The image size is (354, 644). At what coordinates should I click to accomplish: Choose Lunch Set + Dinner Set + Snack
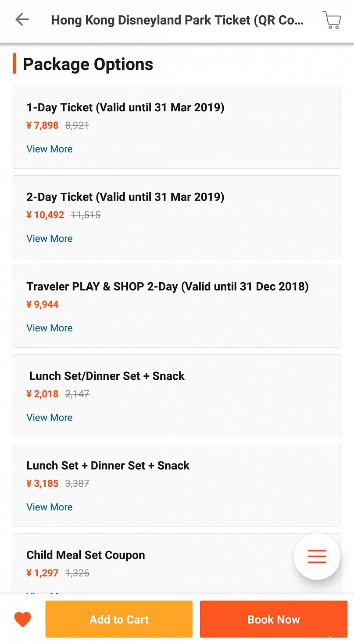tap(177, 485)
